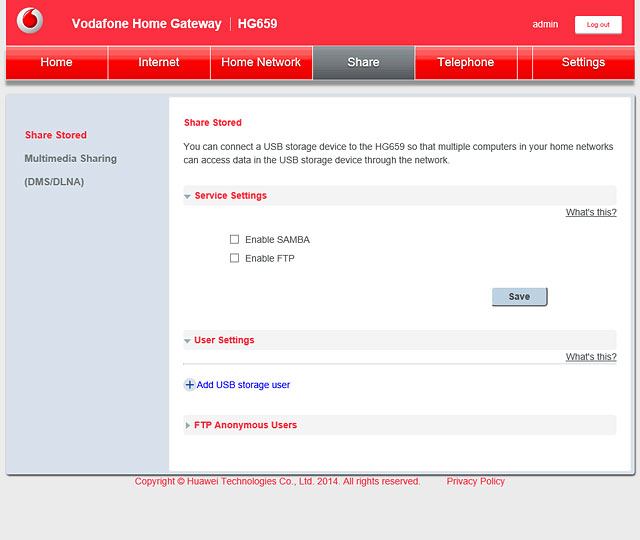Enable the SAMBA checkbox
This screenshot has height=540, width=640.
pos(234,239)
